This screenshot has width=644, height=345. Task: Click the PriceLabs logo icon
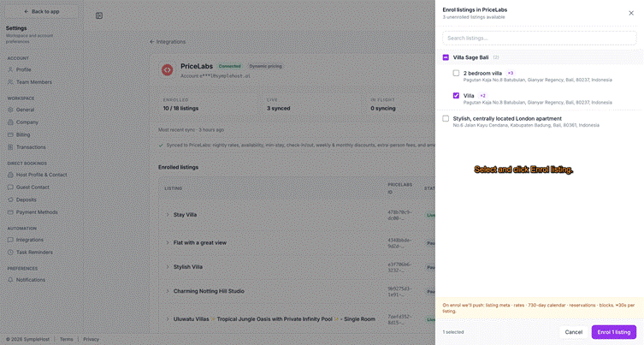167,70
